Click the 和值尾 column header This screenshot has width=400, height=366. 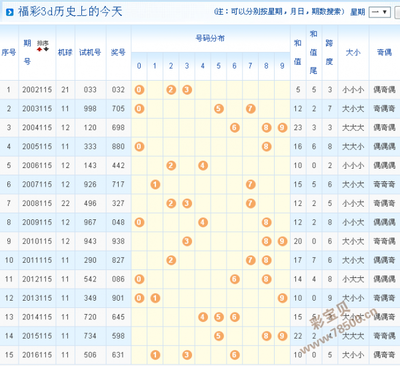tap(314, 52)
